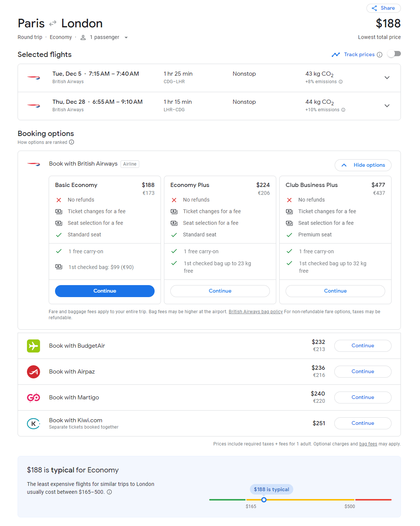Click the info icon beside +8% emissions
The image size is (420, 526).
341,82
